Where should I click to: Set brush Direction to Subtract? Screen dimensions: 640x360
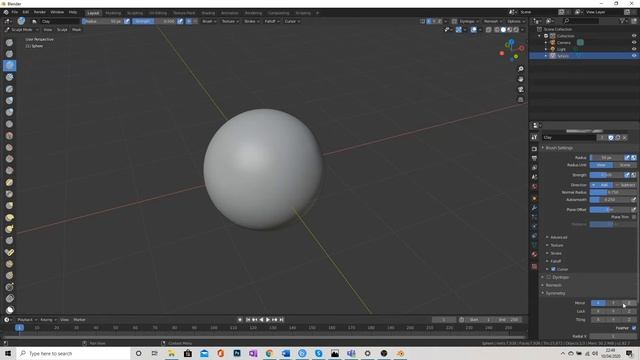624,184
